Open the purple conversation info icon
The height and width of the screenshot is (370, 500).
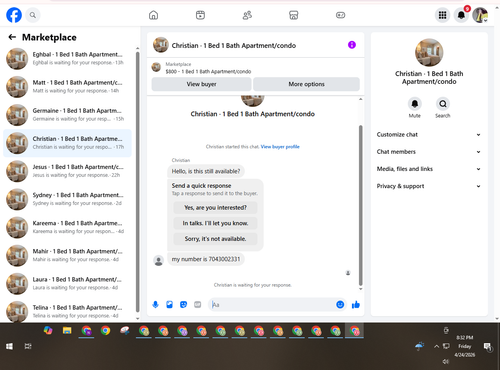point(352,45)
